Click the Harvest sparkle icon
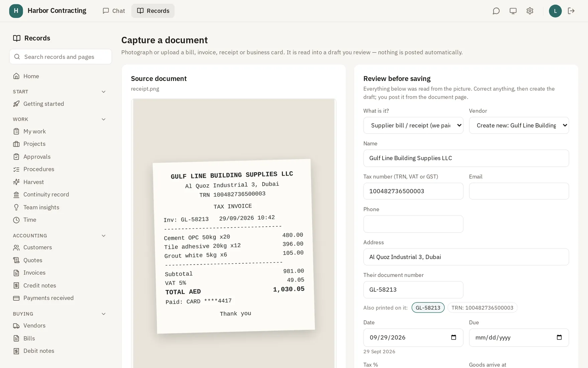588x368 pixels. 16,182
